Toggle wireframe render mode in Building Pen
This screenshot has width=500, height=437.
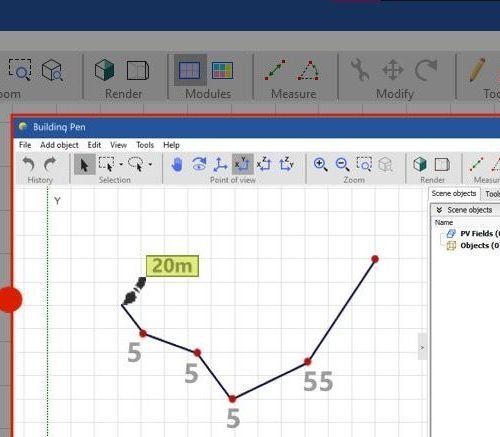click(x=442, y=165)
